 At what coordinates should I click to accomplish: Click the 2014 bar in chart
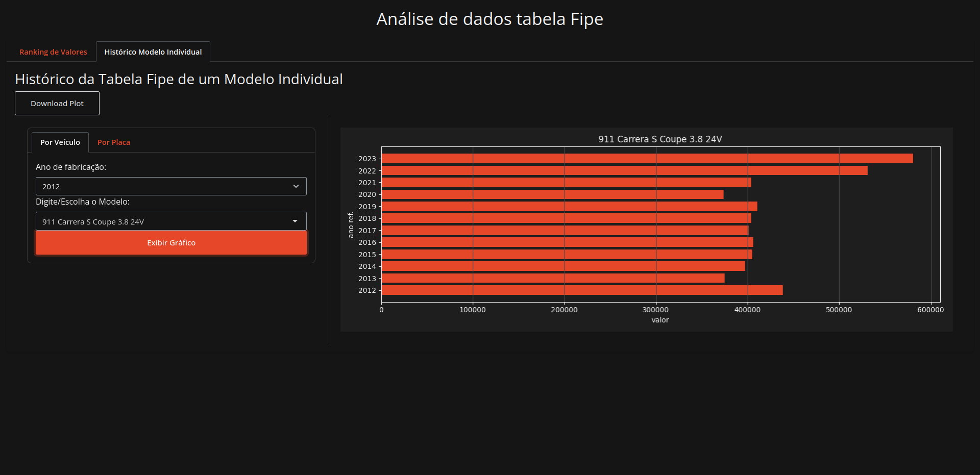(x=563, y=266)
